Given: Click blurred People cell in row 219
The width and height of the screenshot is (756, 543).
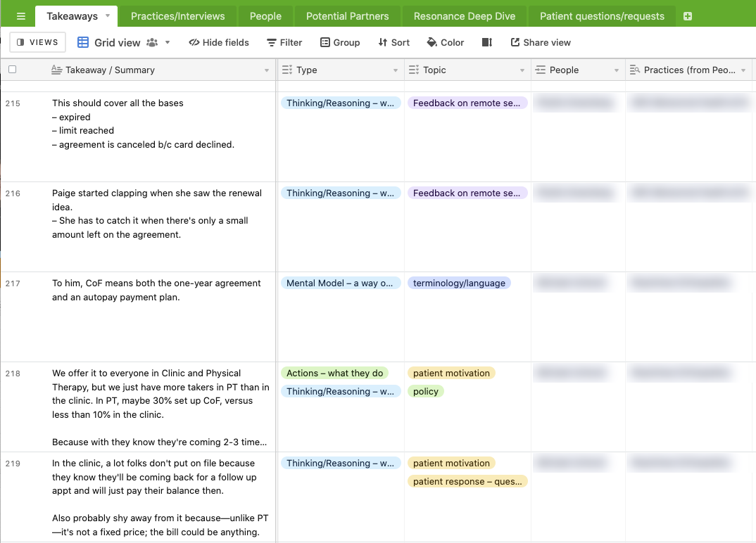Looking at the screenshot, I should point(578,497).
